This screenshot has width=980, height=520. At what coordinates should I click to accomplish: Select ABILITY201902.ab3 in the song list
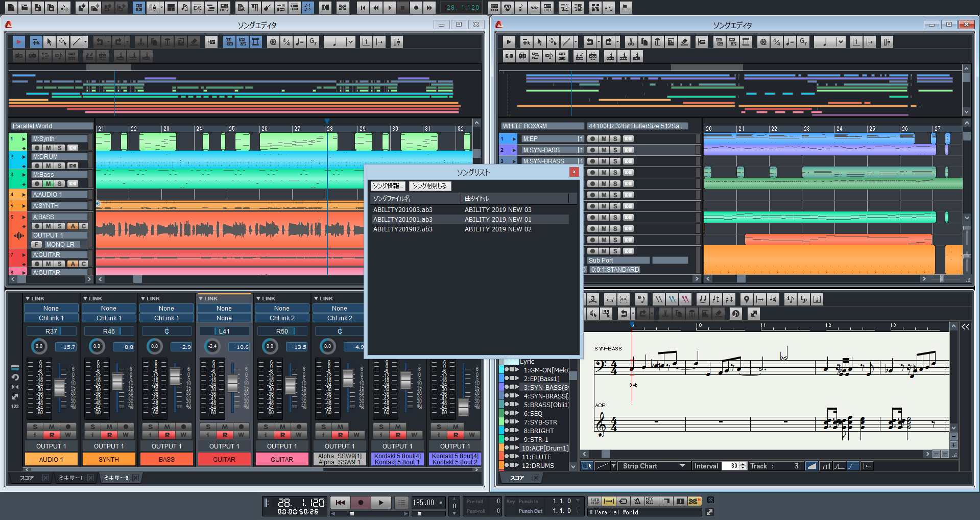tap(403, 229)
